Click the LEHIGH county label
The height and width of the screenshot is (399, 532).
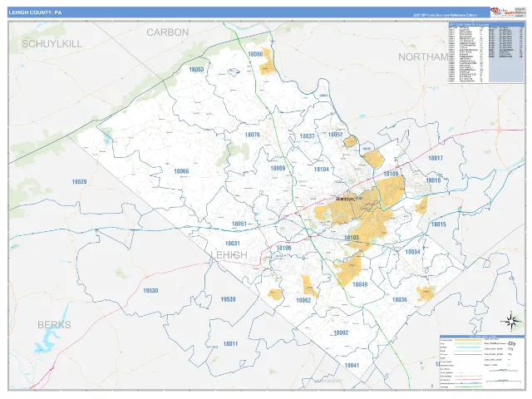click(x=229, y=255)
